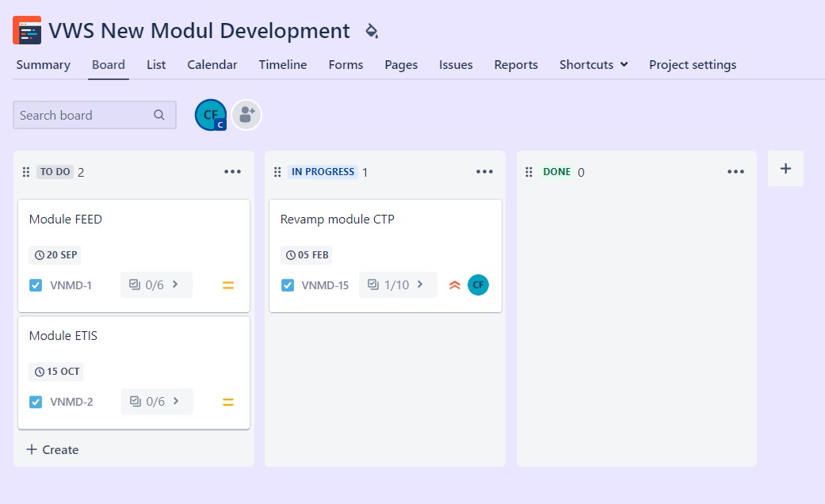Expand the 0/6 subtasks on Module FEED

tap(156, 284)
